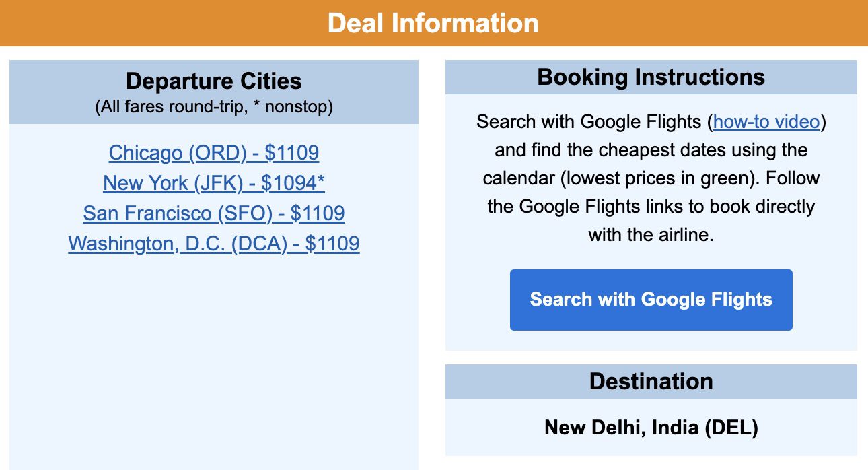
Task: Open the how-to video link
Action: click(766, 122)
